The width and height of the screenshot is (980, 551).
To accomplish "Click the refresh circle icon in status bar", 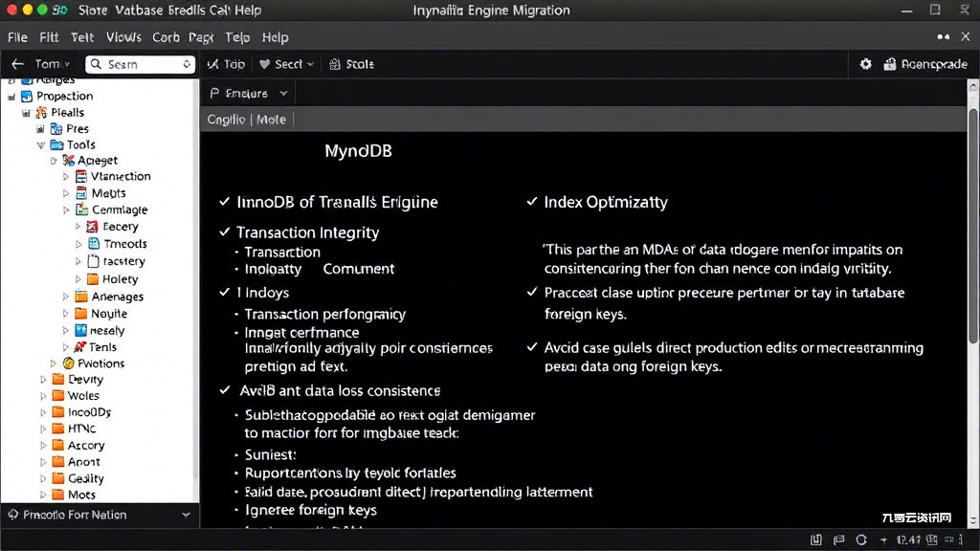I will pyautogui.click(x=861, y=540).
